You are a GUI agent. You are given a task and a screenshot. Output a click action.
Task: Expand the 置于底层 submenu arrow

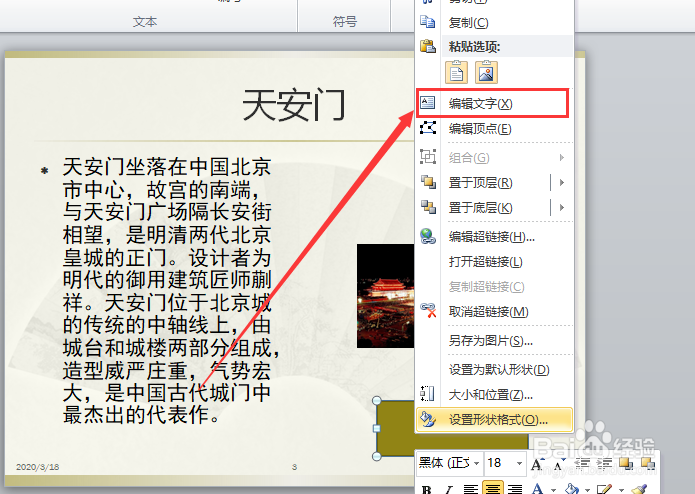tap(562, 208)
